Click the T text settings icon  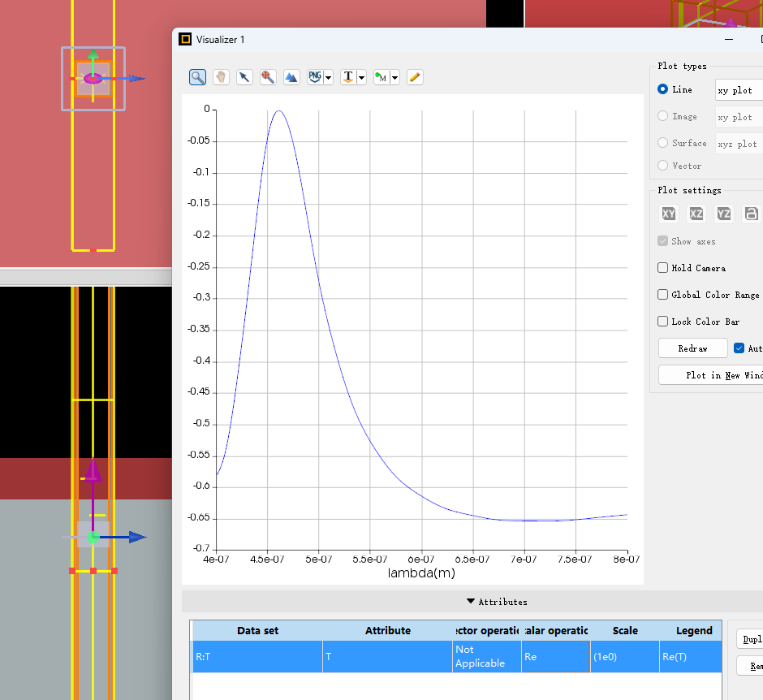(349, 77)
